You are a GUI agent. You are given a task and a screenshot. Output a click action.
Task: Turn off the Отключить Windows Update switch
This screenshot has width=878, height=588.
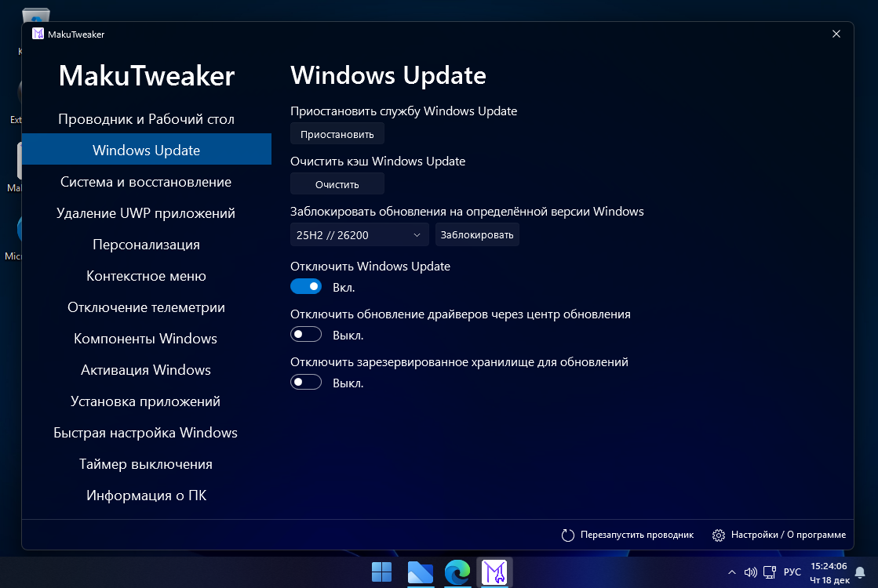pyautogui.click(x=306, y=286)
